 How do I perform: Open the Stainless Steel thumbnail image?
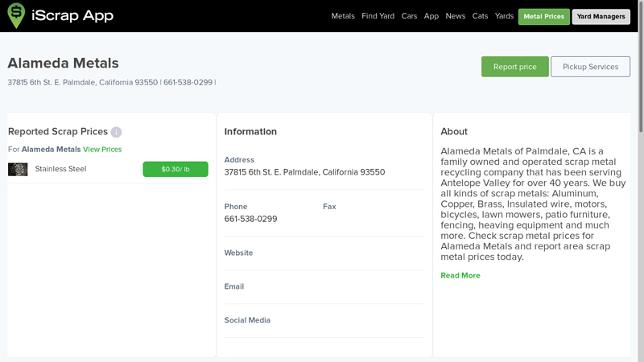18,170
